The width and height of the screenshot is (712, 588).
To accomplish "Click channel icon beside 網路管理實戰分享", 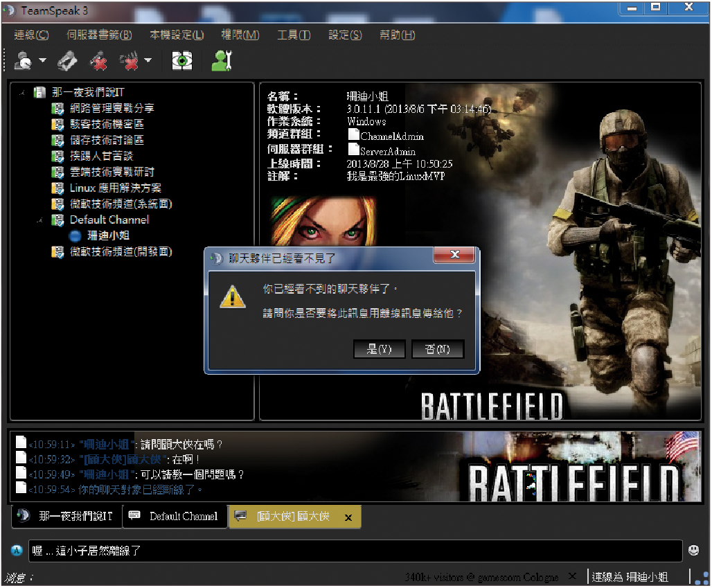I will (x=57, y=109).
